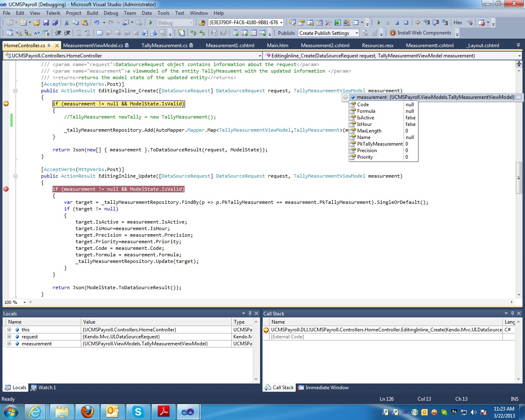Click the Stop Debugging square icon
The image size is (525, 420).
[397, 23]
